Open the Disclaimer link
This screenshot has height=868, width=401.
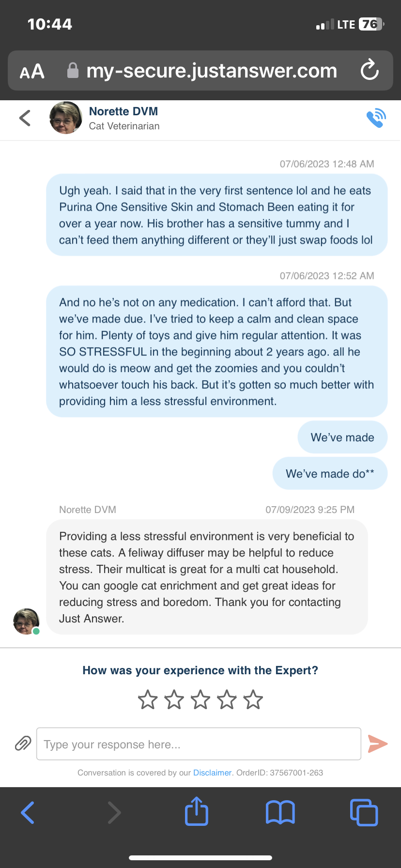[x=212, y=773]
